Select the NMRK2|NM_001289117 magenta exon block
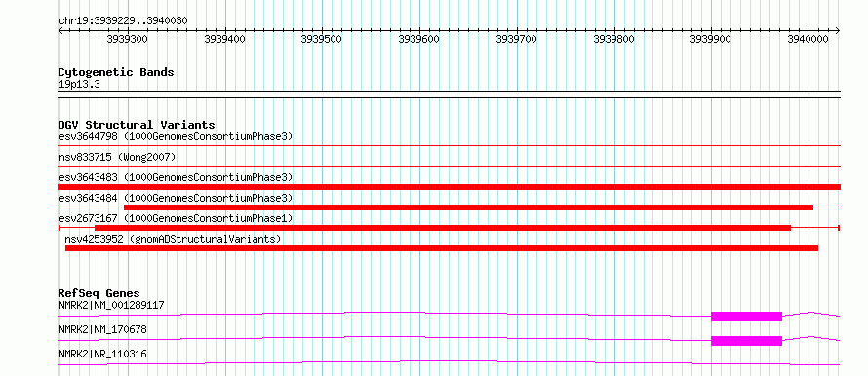The height and width of the screenshot is (376, 868). (746, 317)
